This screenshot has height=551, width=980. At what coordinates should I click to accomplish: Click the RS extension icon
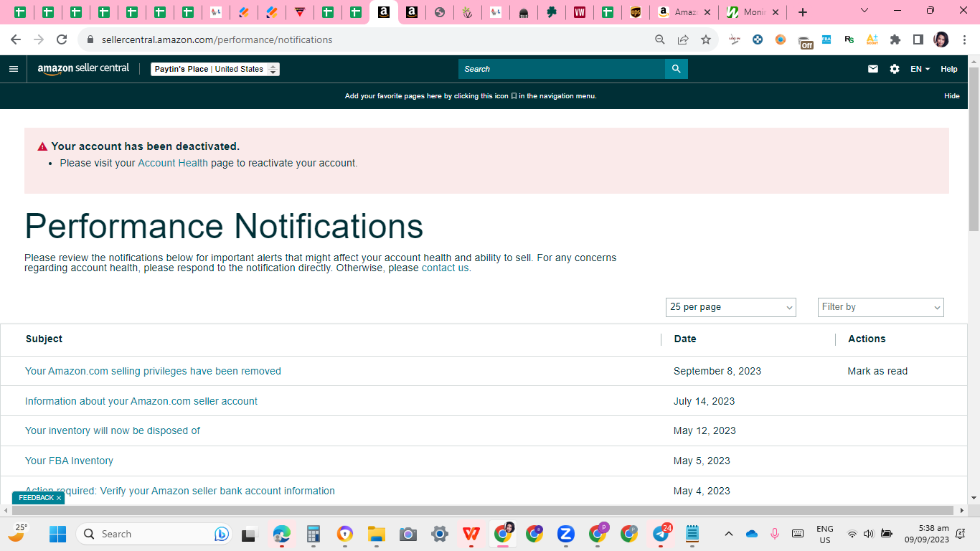click(849, 39)
